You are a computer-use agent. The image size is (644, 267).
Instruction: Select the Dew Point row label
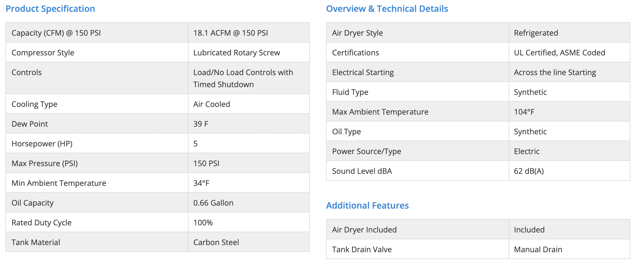click(30, 124)
